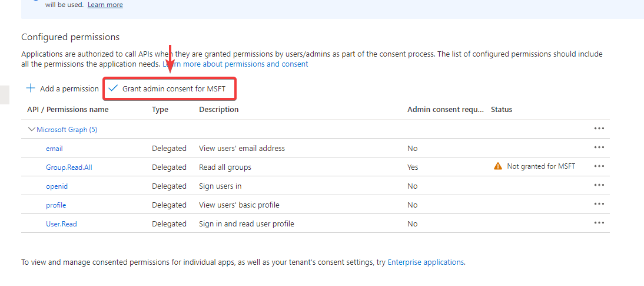Select the profile permission link
The height and width of the screenshot is (286, 644).
[56, 205]
